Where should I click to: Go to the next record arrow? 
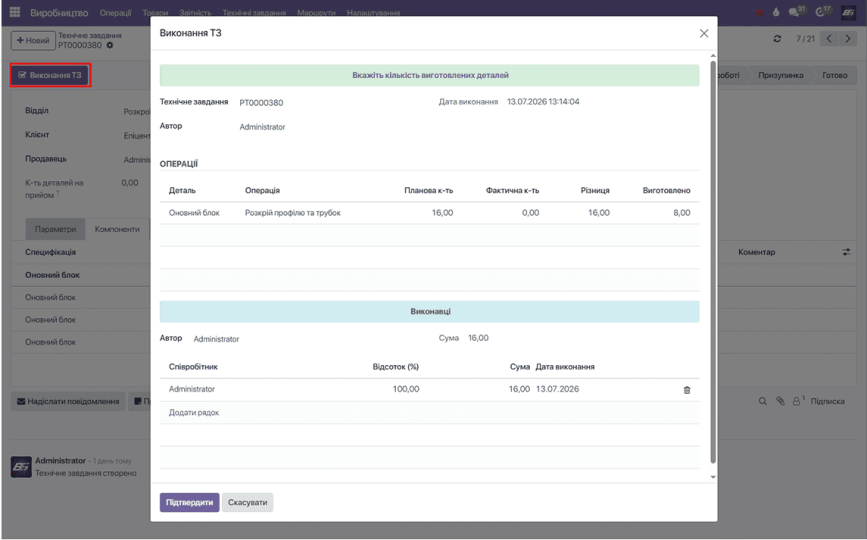[x=848, y=39]
